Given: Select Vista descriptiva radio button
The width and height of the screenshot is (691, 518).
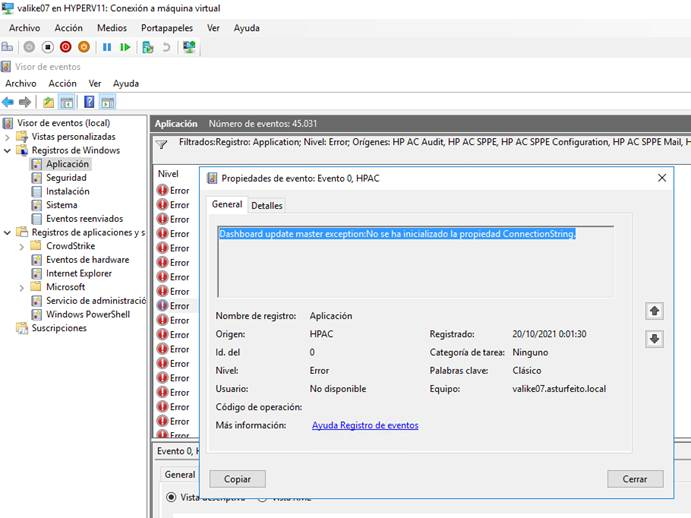Looking at the screenshot, I should [171, 497].
